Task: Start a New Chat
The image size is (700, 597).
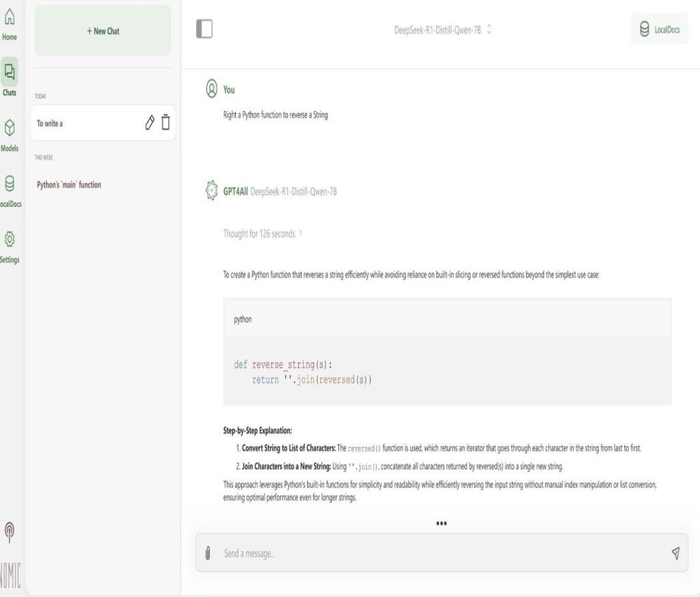Action: click(x=102, y=30)
